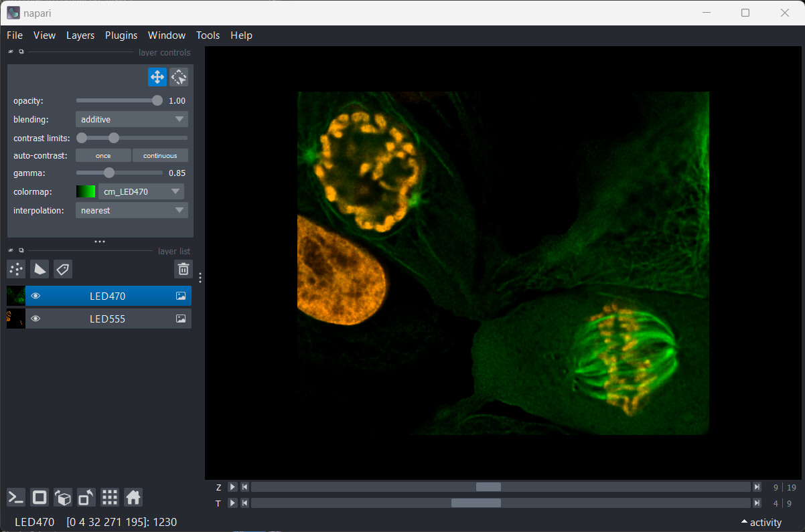Open the interpolation dropdown
Image resolution: width=805 pixels, height=532 pixels.
pos(131,210)
